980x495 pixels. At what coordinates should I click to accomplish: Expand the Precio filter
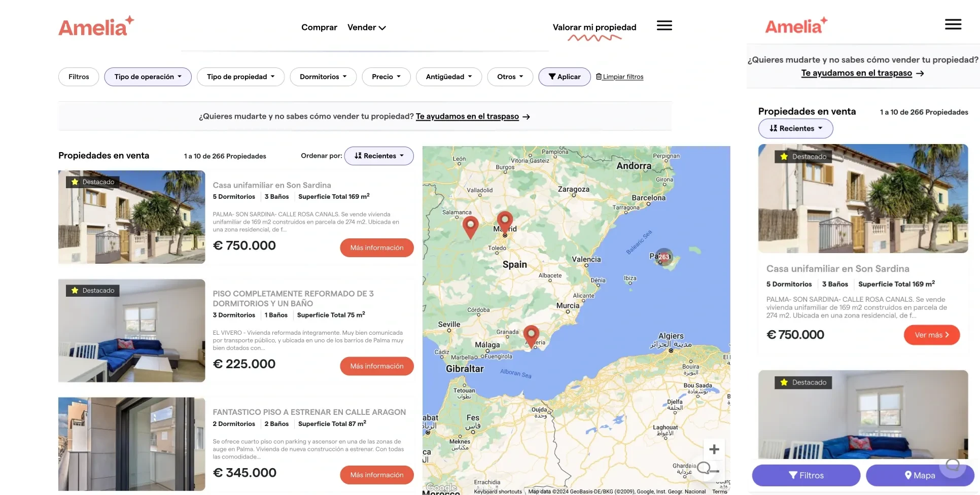pos(386,77)
